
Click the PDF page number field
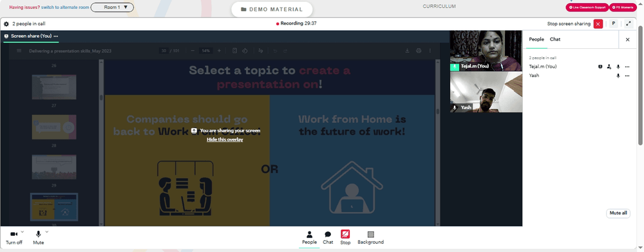(164, 51)
